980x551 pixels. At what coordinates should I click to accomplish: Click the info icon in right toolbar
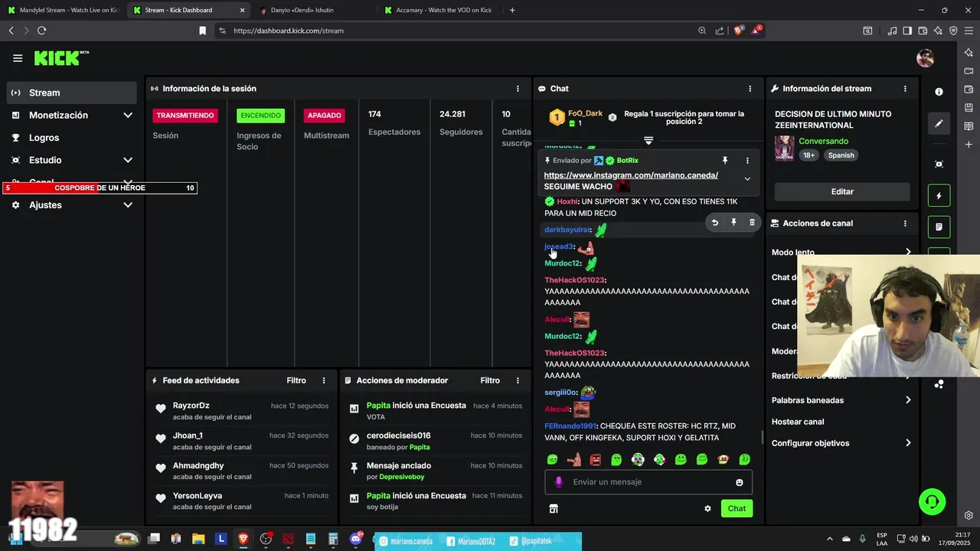click(x=939, y=91)
